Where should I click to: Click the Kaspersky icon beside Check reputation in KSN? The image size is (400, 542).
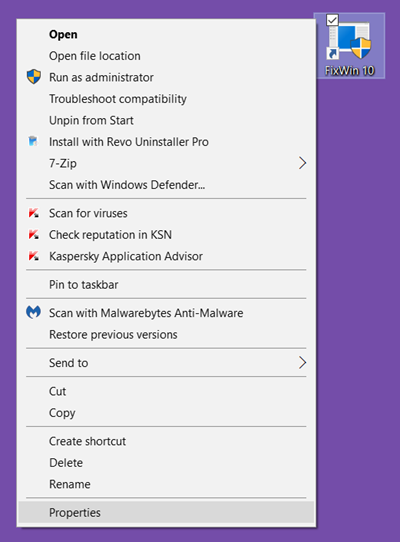(34, 234)
